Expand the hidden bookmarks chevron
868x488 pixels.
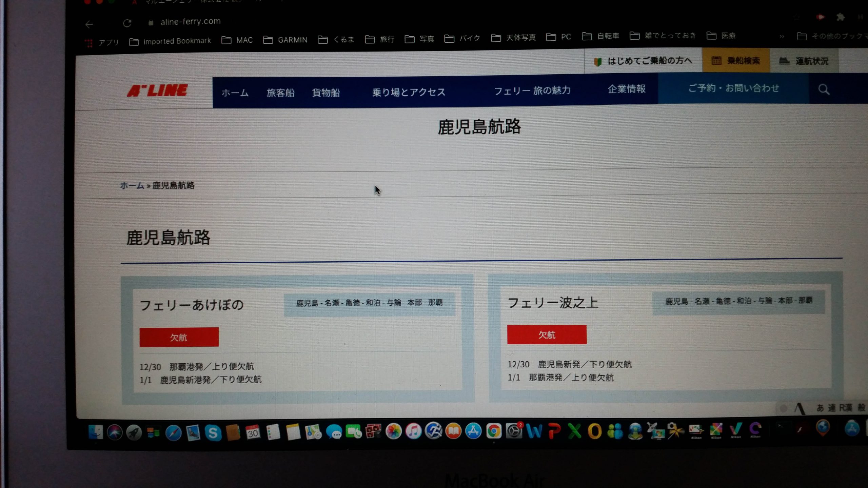pyautogui.click(x=782, y=36)
